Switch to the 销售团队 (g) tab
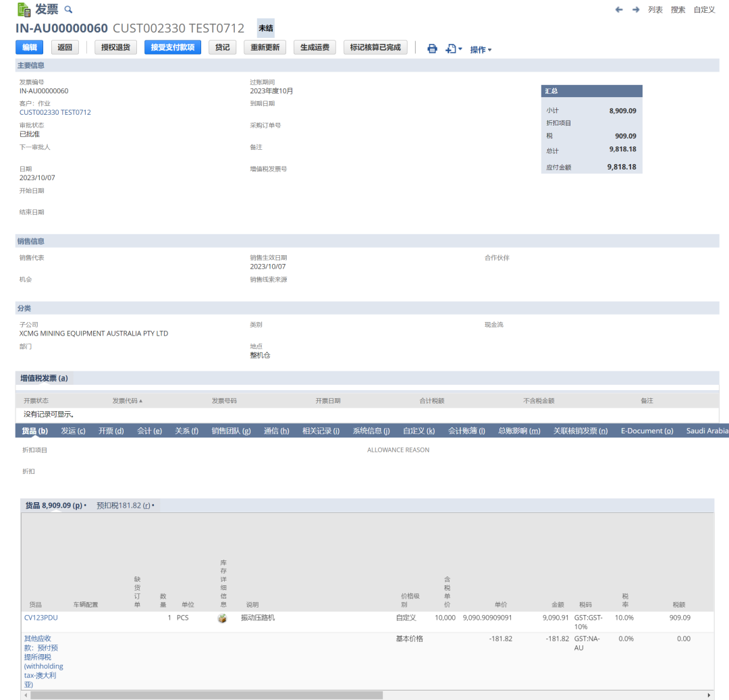Screen dimensions: 729x700 pos(231,431)
